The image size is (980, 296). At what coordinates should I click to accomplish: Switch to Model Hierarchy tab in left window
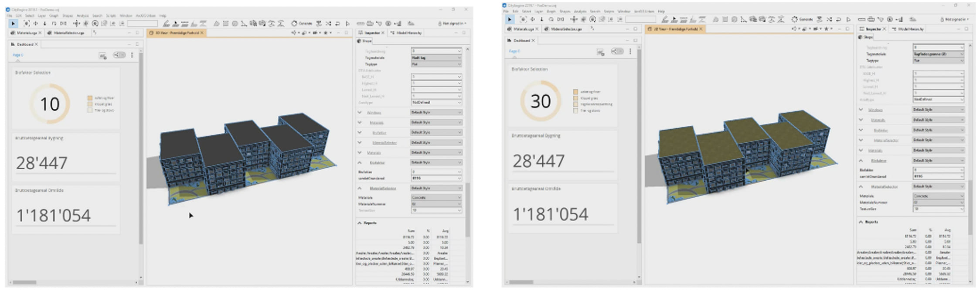pyautogui.click(x=406, y=33)
